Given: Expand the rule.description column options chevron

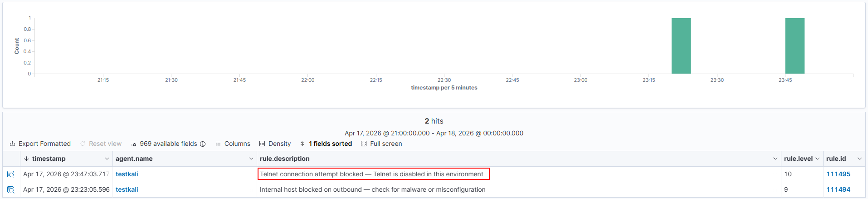Looking at the screenshot, I should [775, 159].
